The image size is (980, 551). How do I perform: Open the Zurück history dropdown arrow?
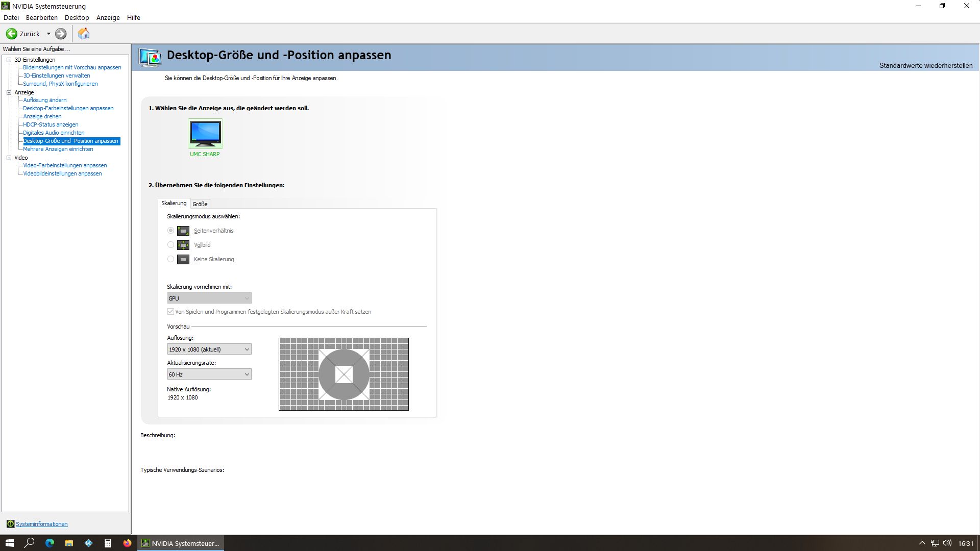[x=48, y=34]
